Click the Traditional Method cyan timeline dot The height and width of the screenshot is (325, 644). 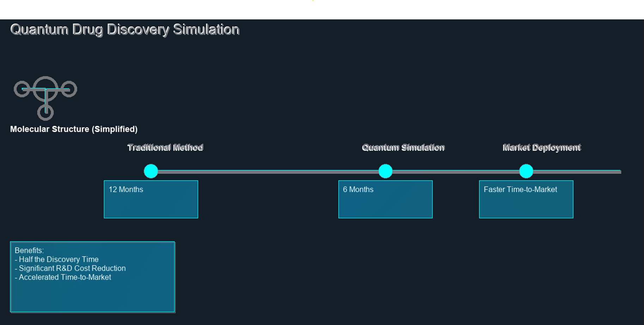click(151, 171)
